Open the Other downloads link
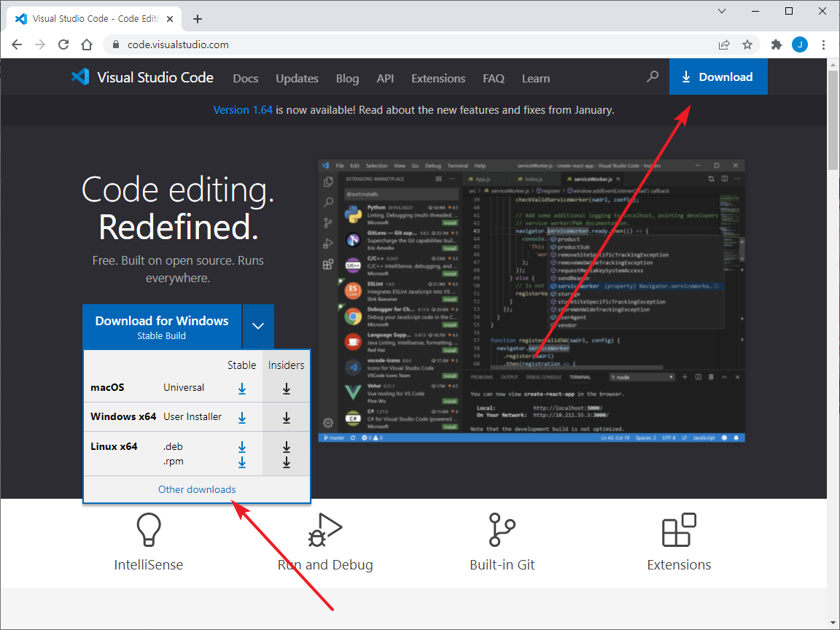Image resolution: width=840 pixels, height=630 pixels. click(x=197, y=490)
